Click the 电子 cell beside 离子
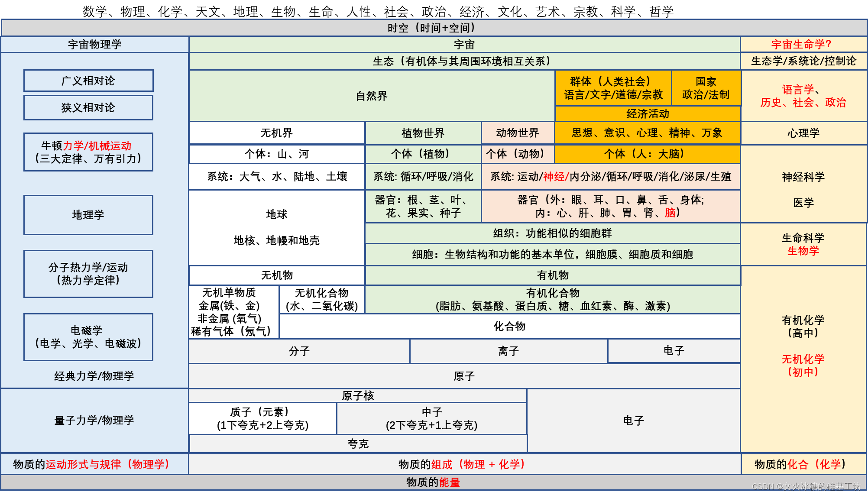This screenshot has height=495, width=868. 674,351
